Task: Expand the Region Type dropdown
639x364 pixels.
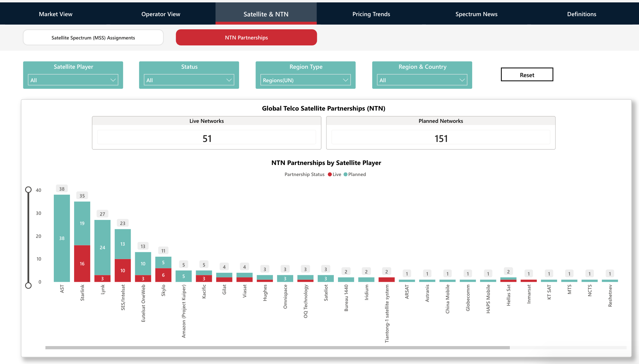Action: click(x=305, y=80)
